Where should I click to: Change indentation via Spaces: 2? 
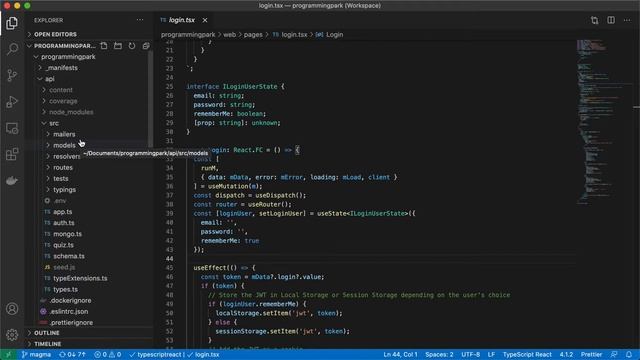click(x=439, y=354)
